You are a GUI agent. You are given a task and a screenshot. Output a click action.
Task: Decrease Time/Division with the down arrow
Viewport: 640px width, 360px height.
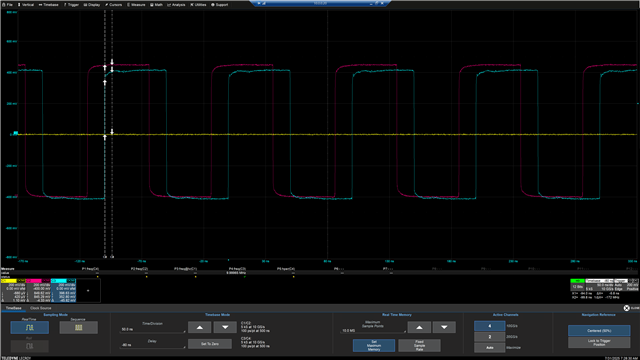point(225,327)
